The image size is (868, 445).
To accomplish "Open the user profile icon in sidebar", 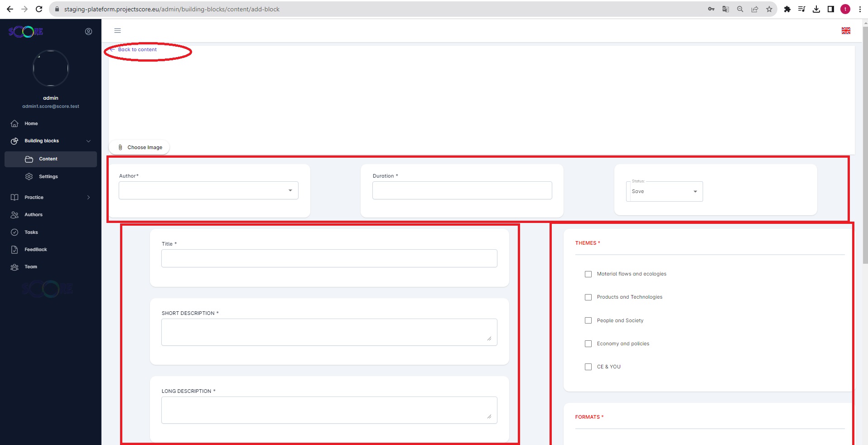I will coord(88,32).
